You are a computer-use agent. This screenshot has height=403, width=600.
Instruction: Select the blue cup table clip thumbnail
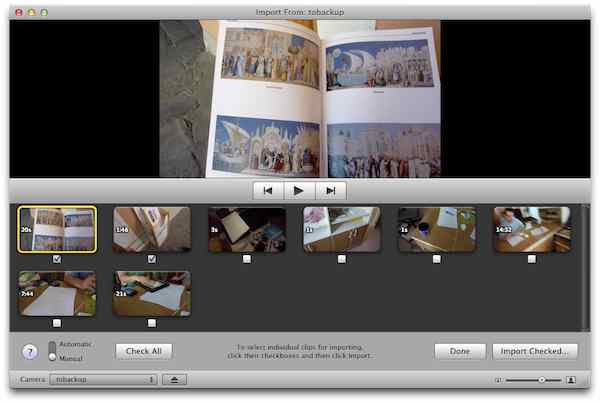[x=437, y=229]
